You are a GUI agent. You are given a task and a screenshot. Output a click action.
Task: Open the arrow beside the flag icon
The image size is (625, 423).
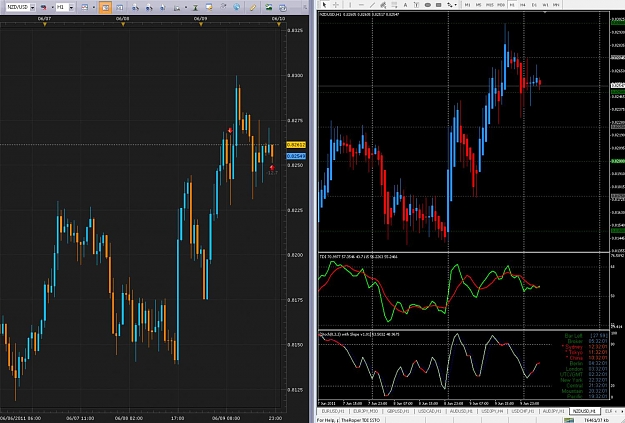point(53,7)
